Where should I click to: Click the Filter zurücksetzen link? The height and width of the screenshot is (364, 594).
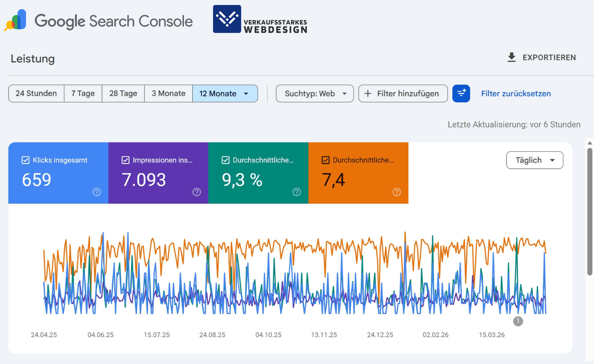(x=516, y=93)
